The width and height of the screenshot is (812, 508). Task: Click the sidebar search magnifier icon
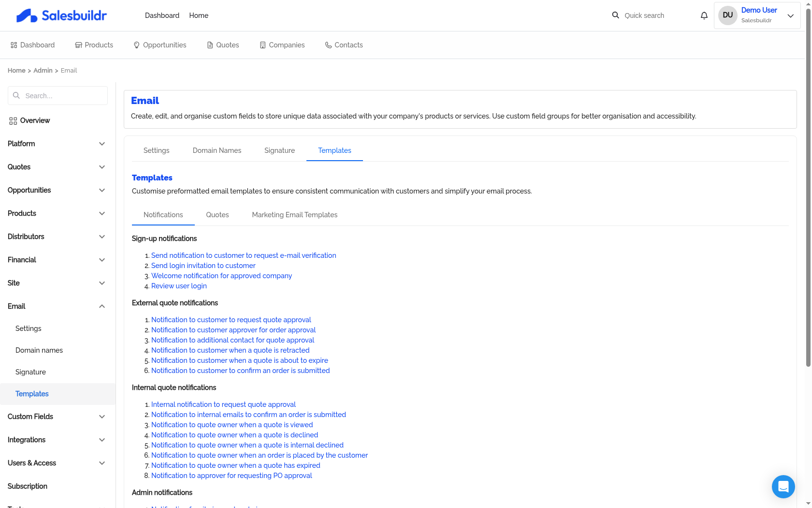click(16, 95)
